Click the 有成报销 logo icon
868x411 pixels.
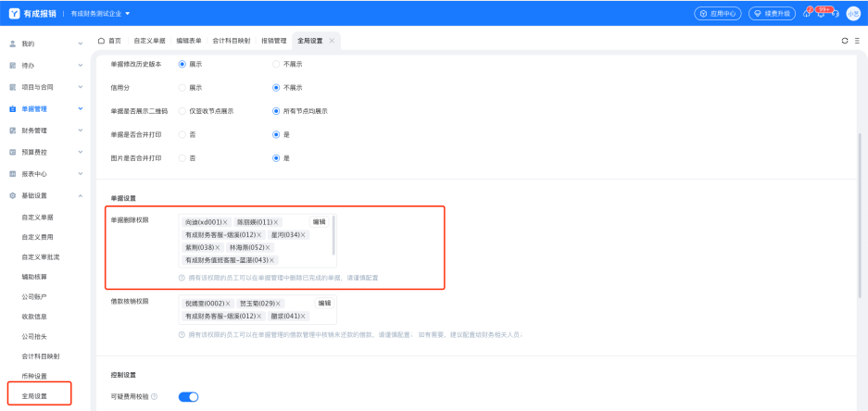pos(13,13)
